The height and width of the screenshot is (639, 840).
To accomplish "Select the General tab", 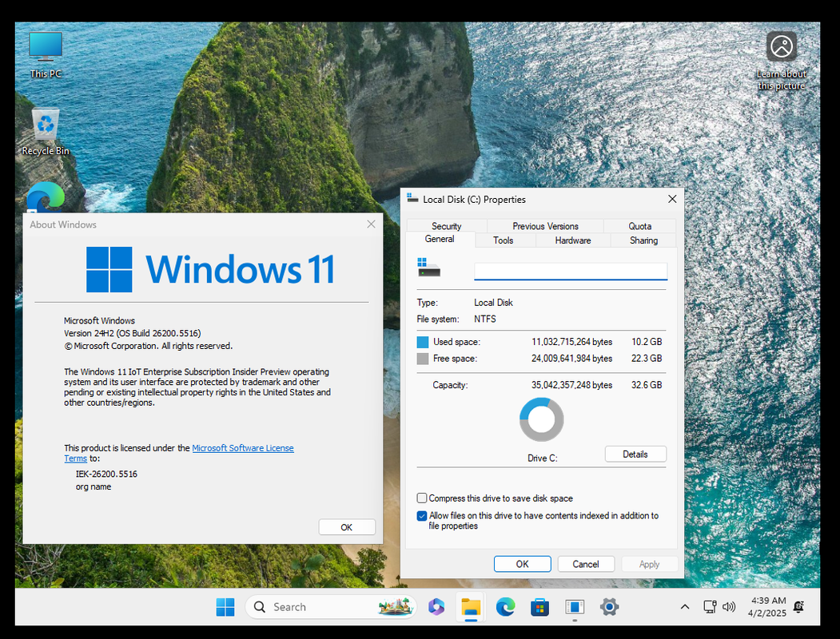I will [440, 239].
